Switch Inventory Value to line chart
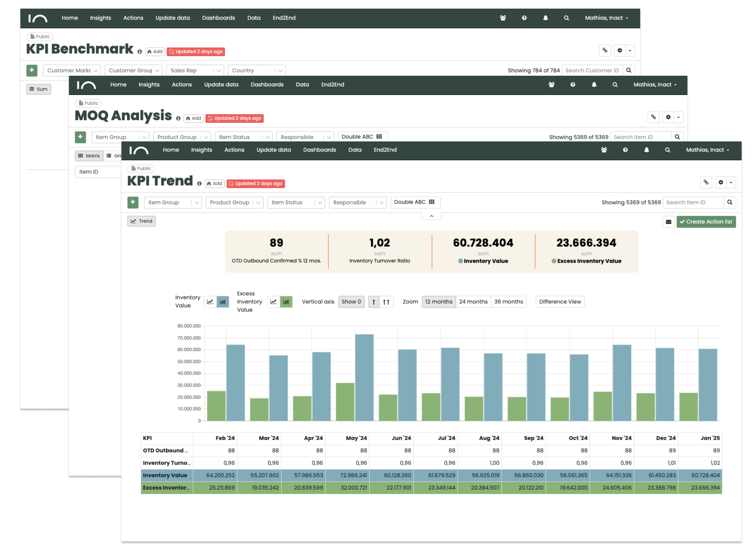756x551 pixels. point(210,302)
